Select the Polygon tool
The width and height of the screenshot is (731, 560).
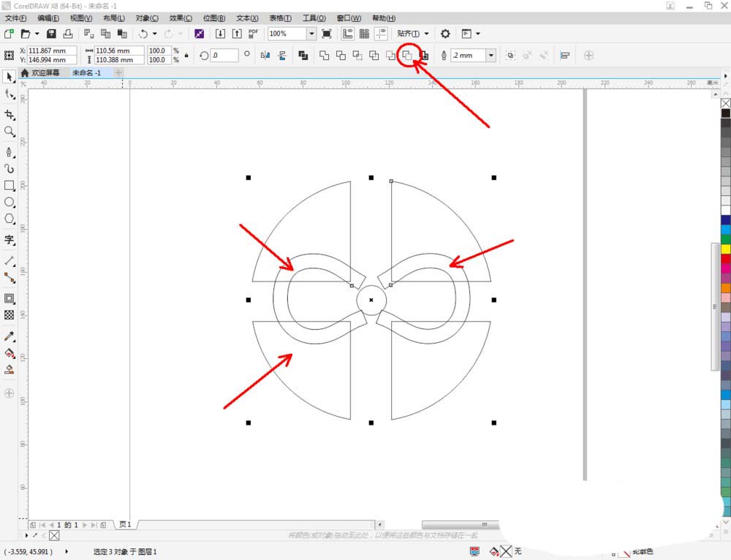(x=9, y=219)
